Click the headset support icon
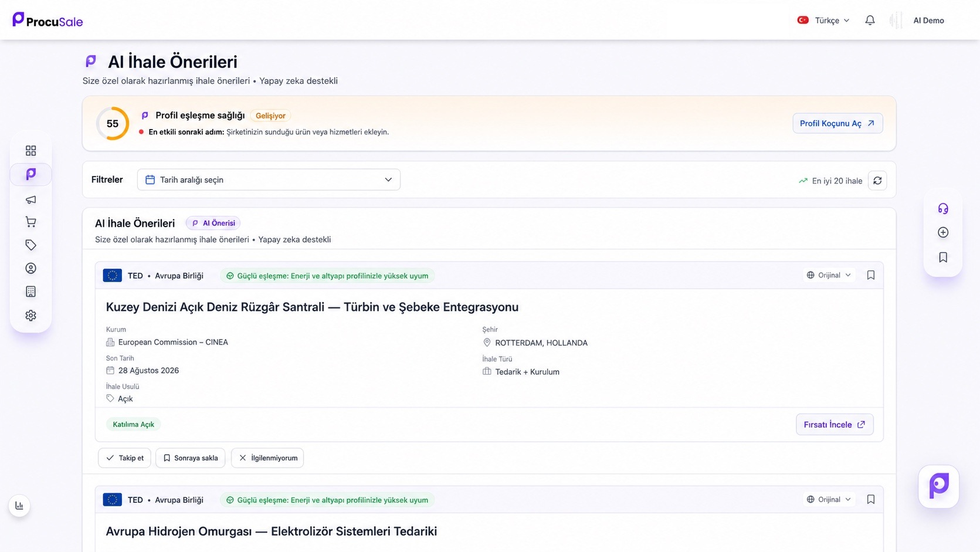 point(943,208)
